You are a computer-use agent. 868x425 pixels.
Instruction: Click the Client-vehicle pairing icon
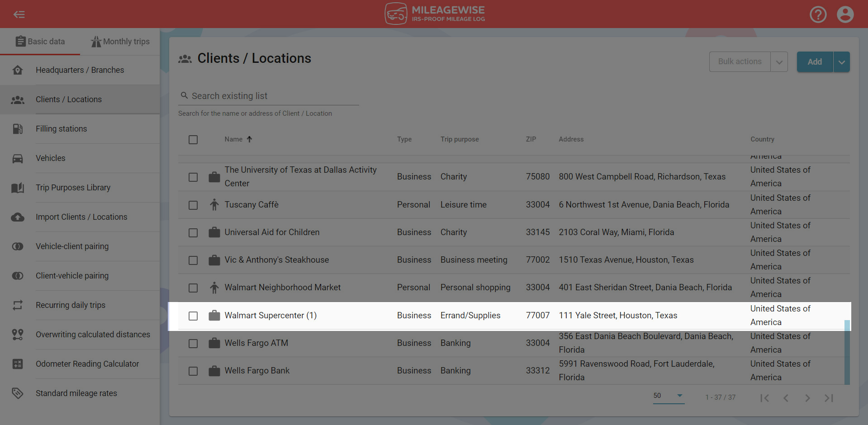coord(18,276)
